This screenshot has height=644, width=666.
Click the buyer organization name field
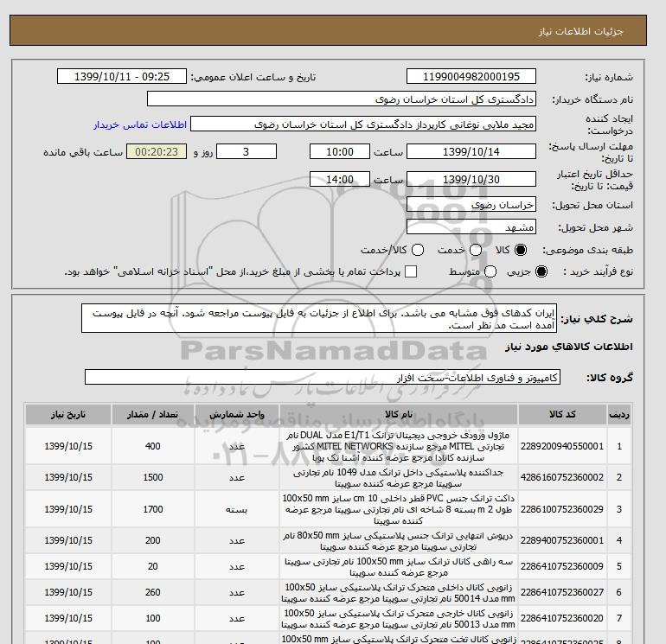(341, 99)
